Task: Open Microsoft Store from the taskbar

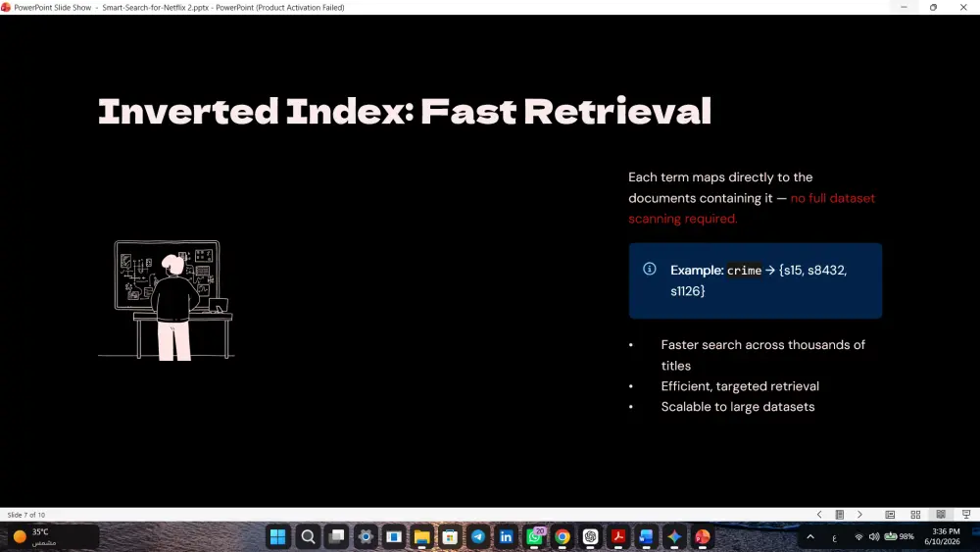Action: click(x=450, y=536)
